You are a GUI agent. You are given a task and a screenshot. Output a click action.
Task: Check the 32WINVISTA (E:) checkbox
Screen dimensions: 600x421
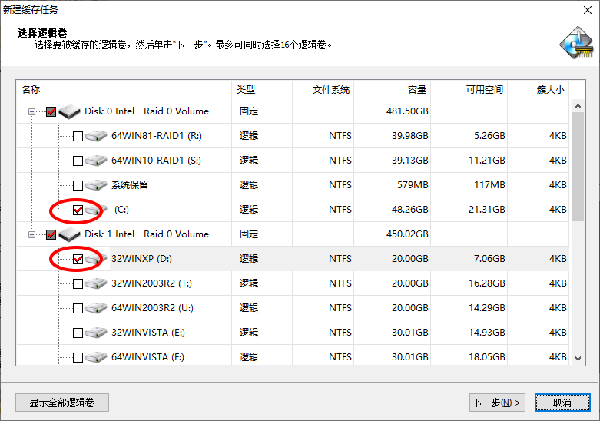pos(78,333)
